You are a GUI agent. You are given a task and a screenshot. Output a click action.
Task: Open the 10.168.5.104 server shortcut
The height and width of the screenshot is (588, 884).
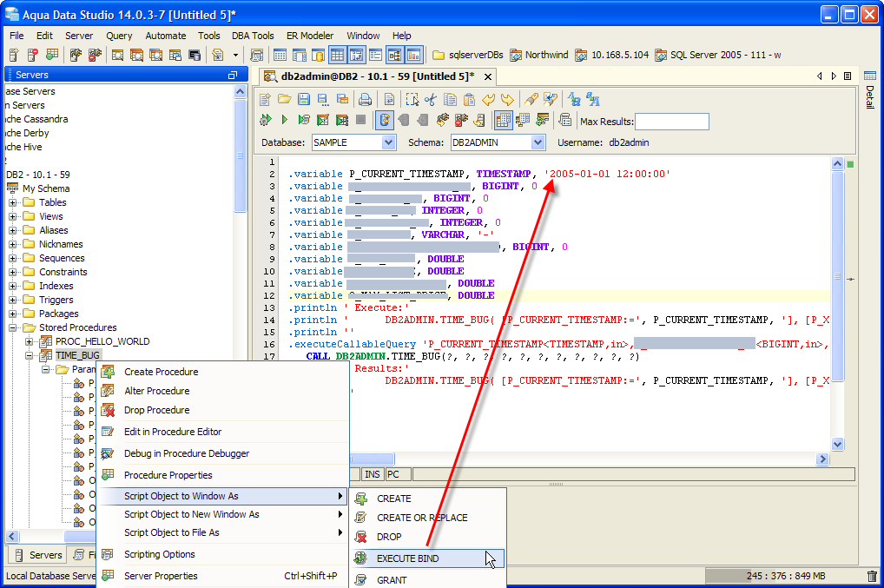pyautogui.click(x=611, y=55)
